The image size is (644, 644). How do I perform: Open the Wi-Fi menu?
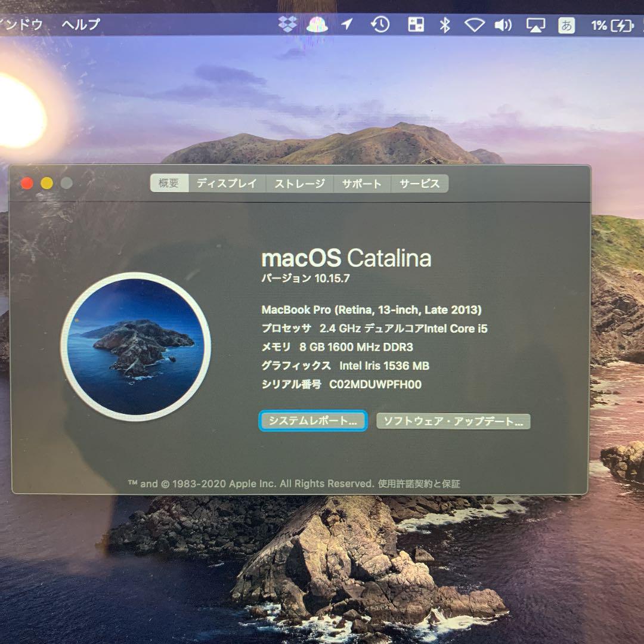point(475,25)
